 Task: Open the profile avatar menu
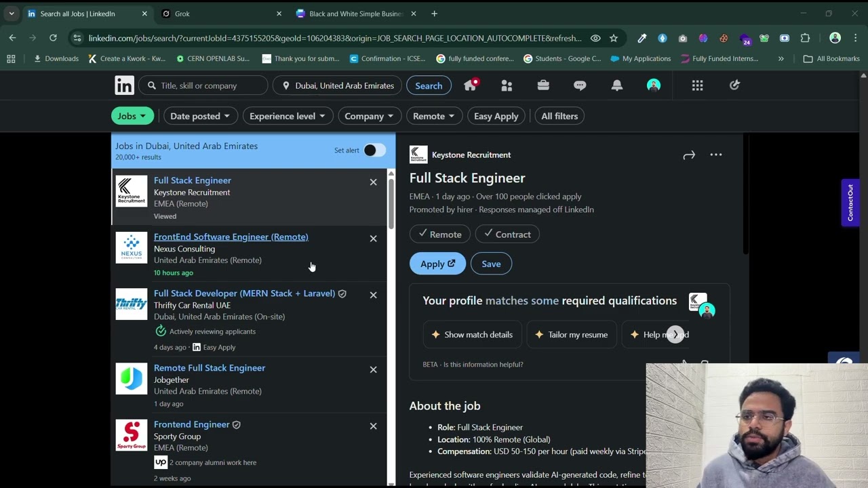coord(654,85)
